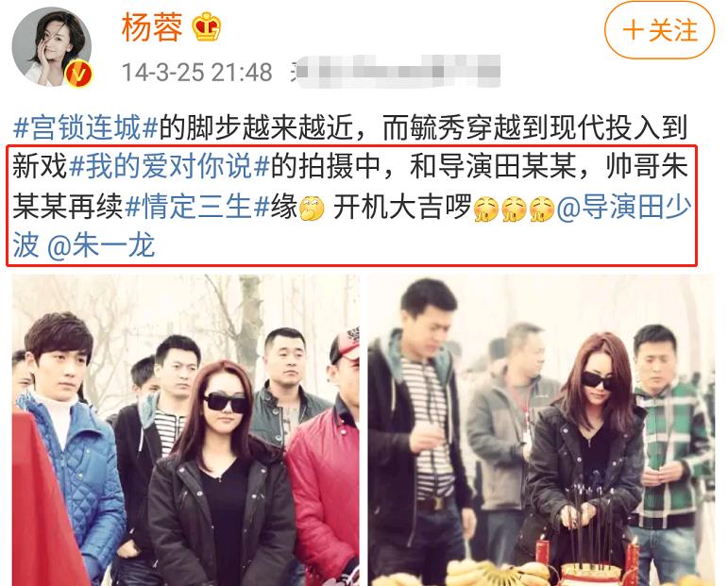Open hashtag #宫锁连城#
The height and width of the screenshot is (586, 728).
85,127
